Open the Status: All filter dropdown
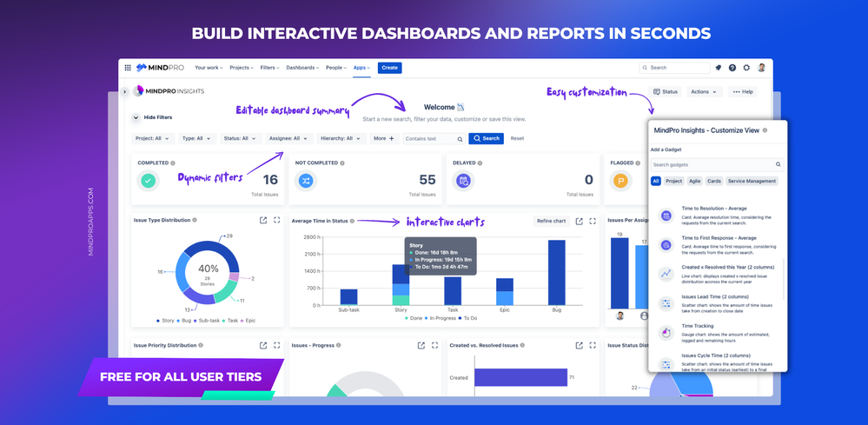The height and width of the screenshot is (425, 868). click(x=241, y=138)
